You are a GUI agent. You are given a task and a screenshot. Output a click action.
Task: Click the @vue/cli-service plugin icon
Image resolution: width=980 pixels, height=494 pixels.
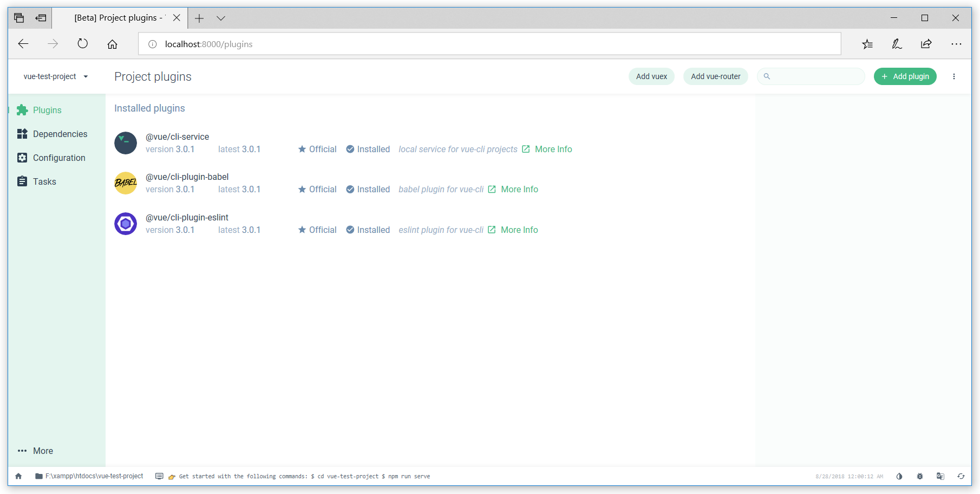[x=126, y=143]
